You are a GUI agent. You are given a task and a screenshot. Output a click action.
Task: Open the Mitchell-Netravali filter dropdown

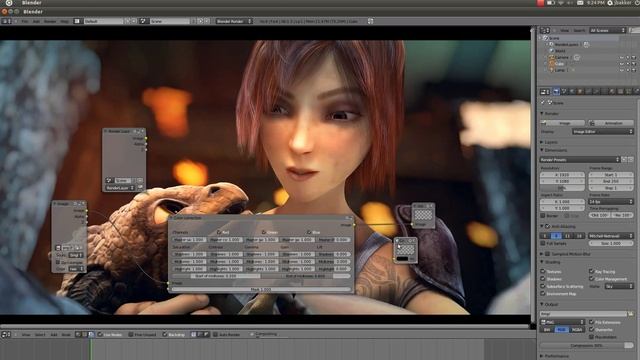coord(611,236)
